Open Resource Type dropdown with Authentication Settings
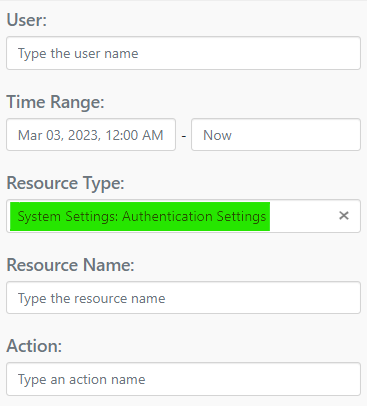Viewport: 367px width, 406px height. coord(183,216)
